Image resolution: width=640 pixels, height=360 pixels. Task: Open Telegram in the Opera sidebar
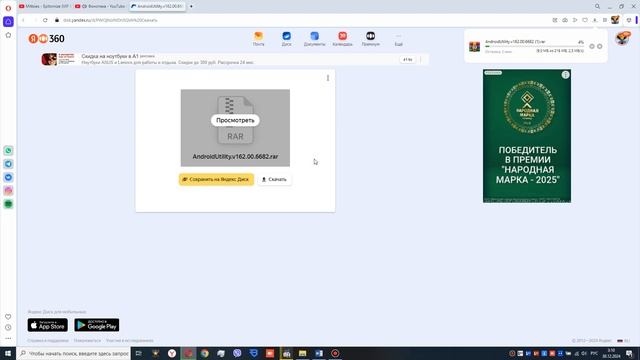pos(8,164)
